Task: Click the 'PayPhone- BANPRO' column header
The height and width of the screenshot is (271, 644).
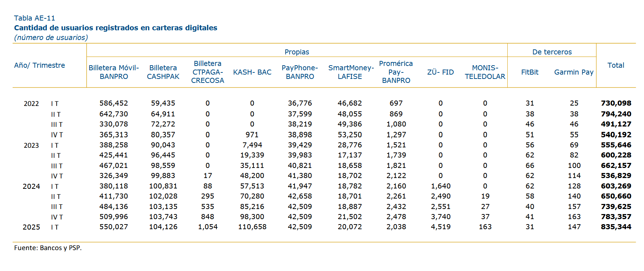Action: tap(300, 72)
